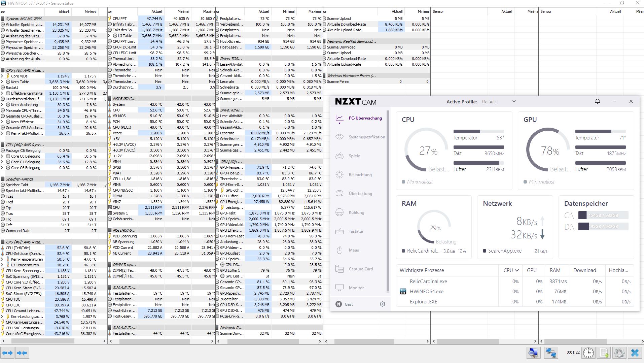Viewport: 644px width, 363px height.
Task: Click the Capture Card icon
Action: click(x=339, y=269)
